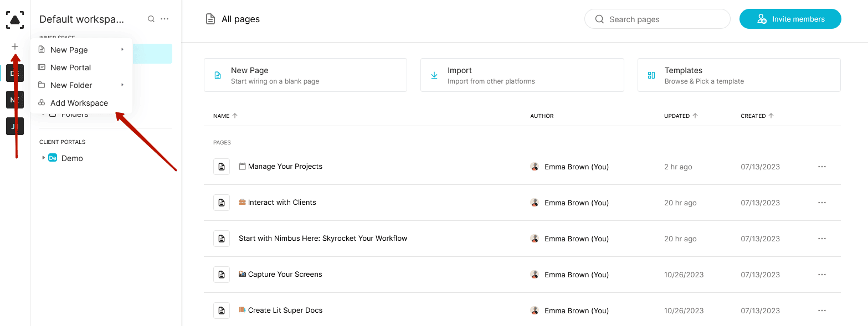Click the Import card
This screenshot has height=326, width=868.
(522, 75)
